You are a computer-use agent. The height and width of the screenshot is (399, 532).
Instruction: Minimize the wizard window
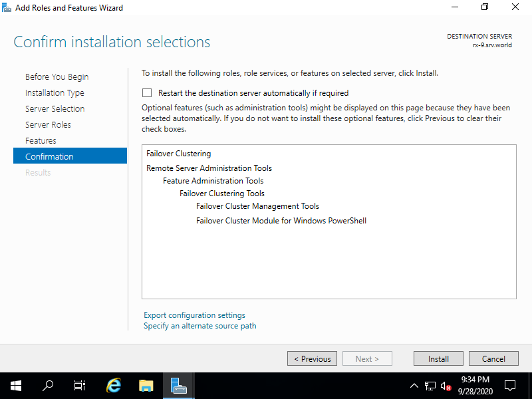pyautogui.click(x=455, y=7)
